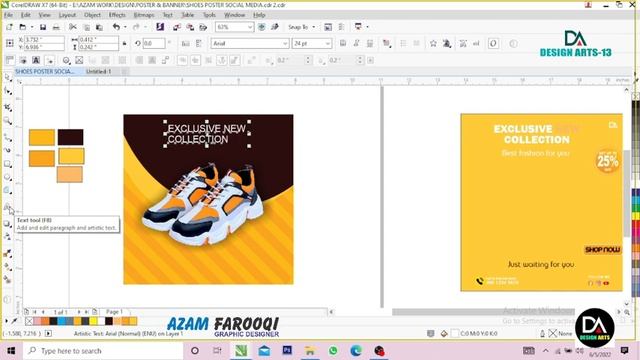The width and height of the screenshot is (640, 360).
Task: Toggle mirror text horizontally button
Action: coord(185,43)
